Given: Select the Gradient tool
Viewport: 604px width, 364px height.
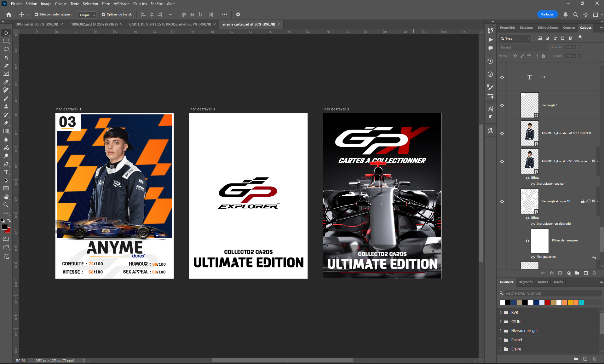Looking at the screenshot, I should click(x=6, y=131).
